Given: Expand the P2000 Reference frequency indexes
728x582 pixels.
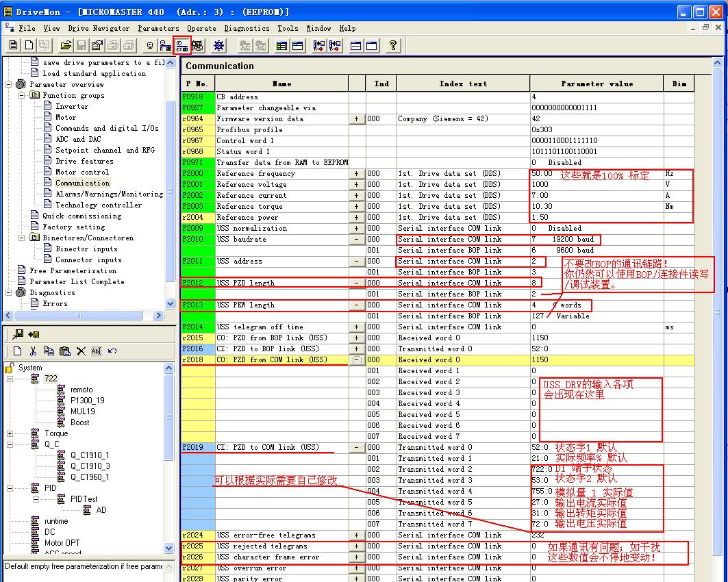Looking at the screenshot, I should pos(357,174).
